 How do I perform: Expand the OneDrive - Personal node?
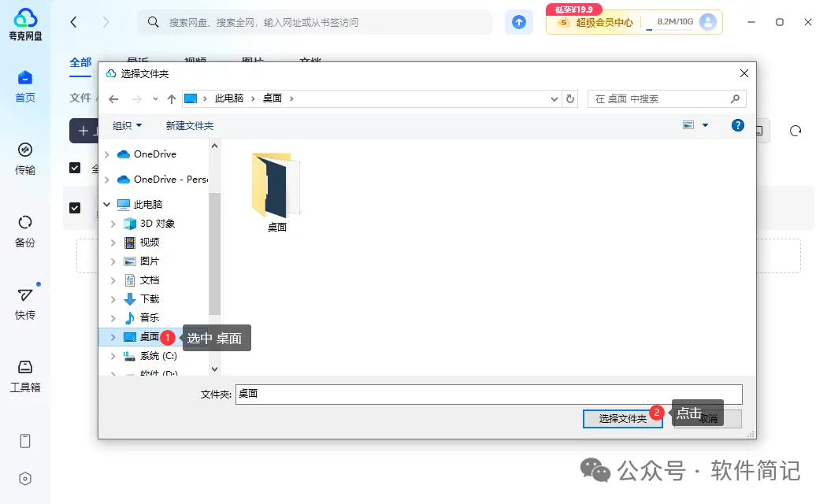[107, 180]
